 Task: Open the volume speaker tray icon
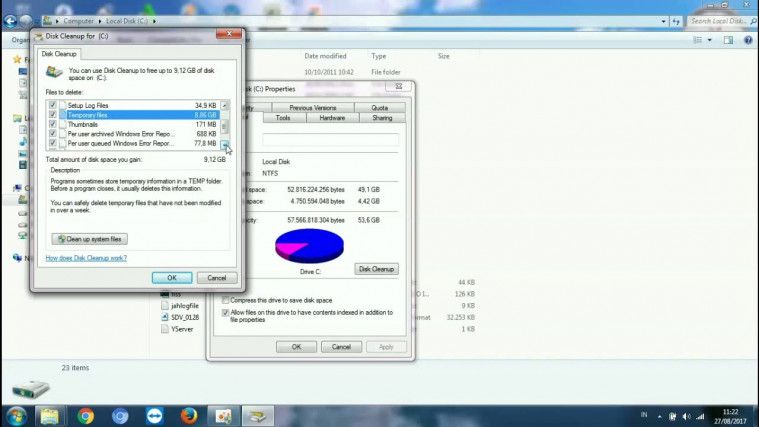point(686,416)
